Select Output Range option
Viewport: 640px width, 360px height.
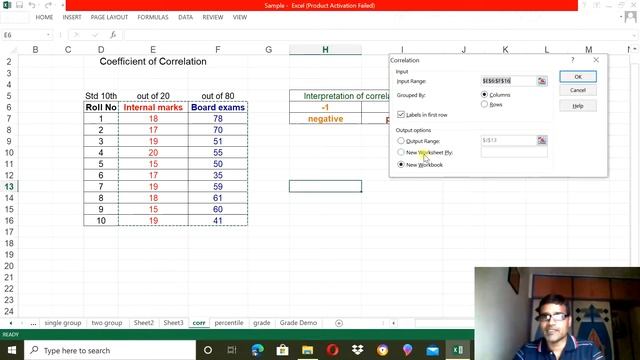tap(401, 140)
